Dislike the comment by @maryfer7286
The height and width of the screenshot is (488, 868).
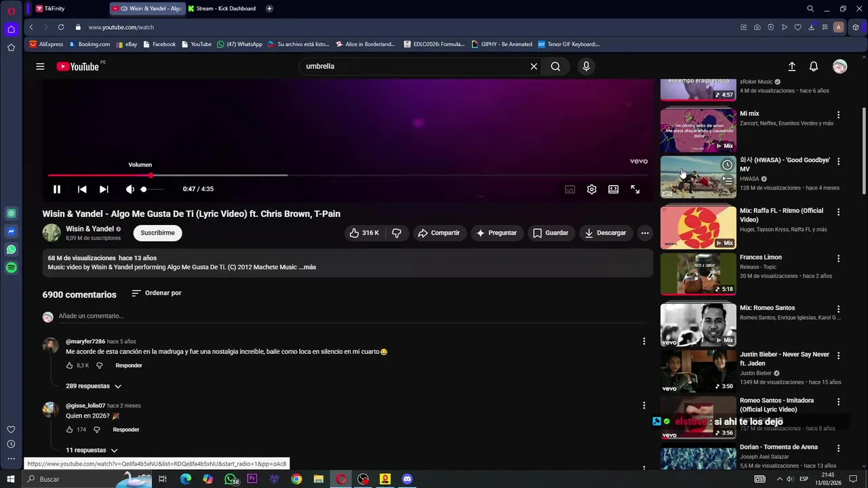[x=99, y=366]
